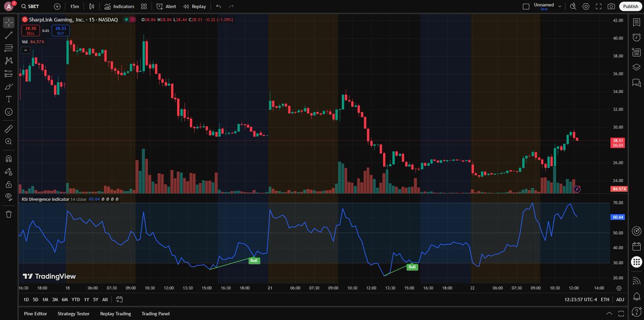Open the select layout square icon
Image resolution: width=644 pixels, height=320 pixels.
click(x=525, y=6)
